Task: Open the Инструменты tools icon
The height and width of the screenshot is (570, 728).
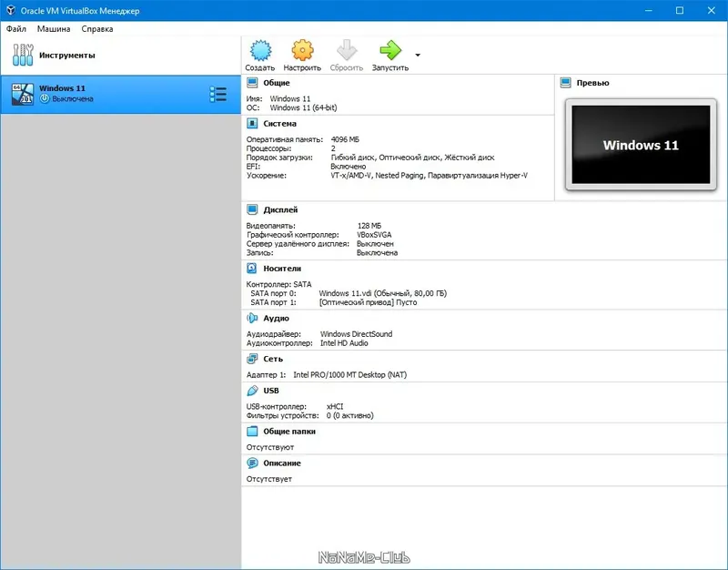Action: [23, 55]
